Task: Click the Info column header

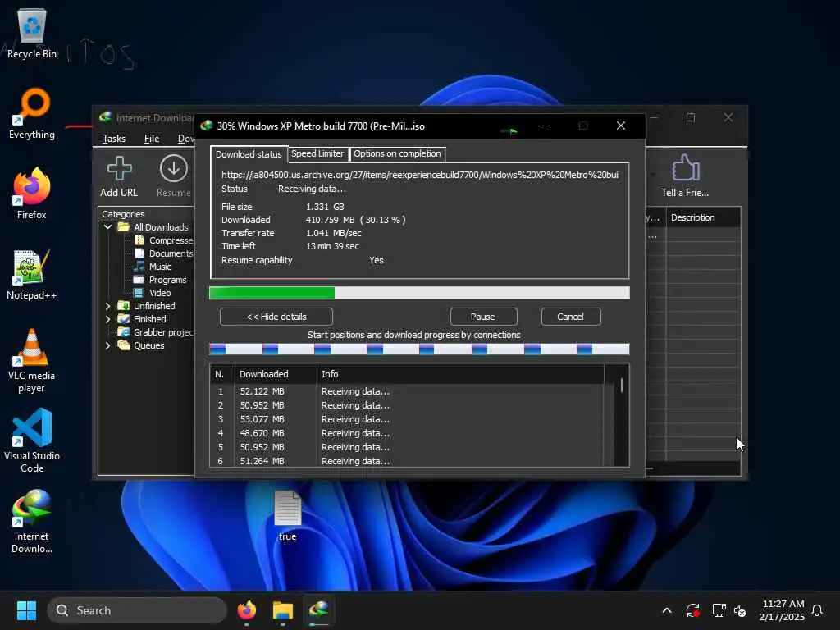Action: coord(460,374)
